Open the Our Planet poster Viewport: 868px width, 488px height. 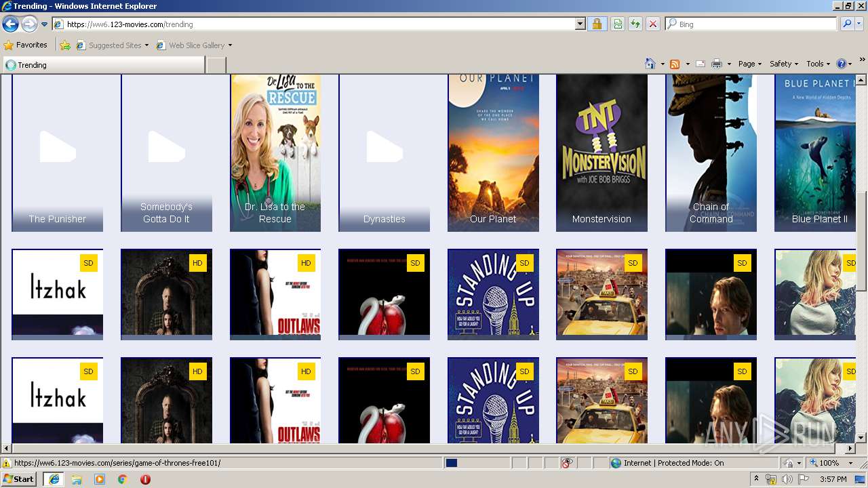click(x=493, y=153)
